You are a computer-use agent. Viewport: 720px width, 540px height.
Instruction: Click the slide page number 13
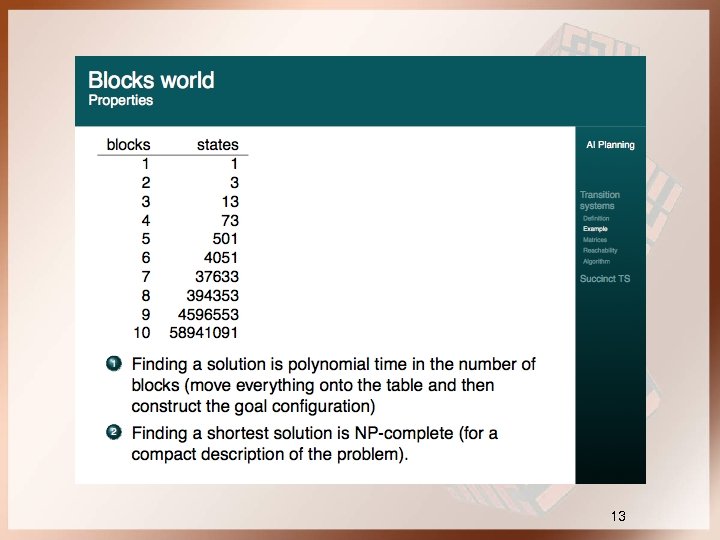(x=618, y=516)
